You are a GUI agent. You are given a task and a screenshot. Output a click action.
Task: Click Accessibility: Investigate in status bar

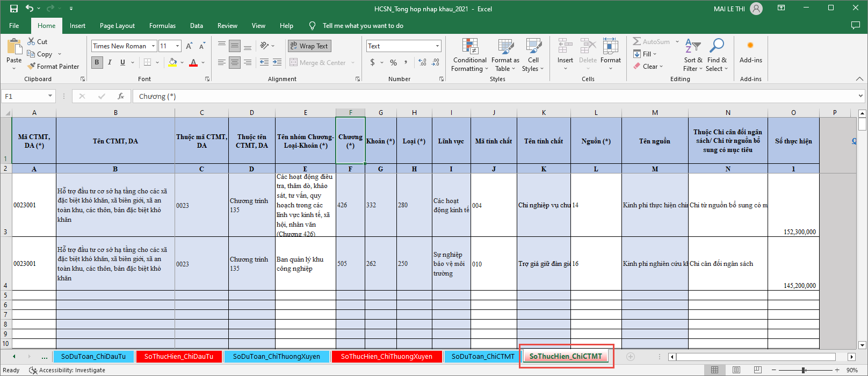tap(67, 370)
